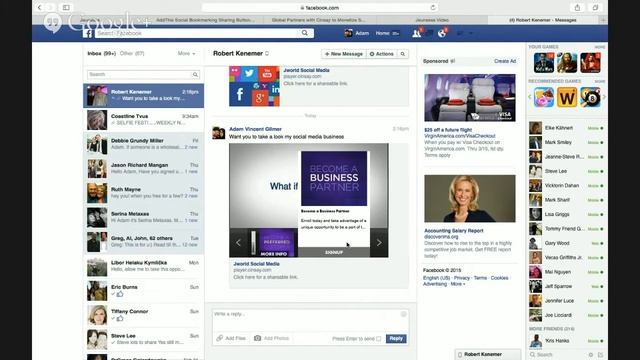Chat with Gary Wood in sidebar
Viewport: 640px width, 360px height.
567,243
